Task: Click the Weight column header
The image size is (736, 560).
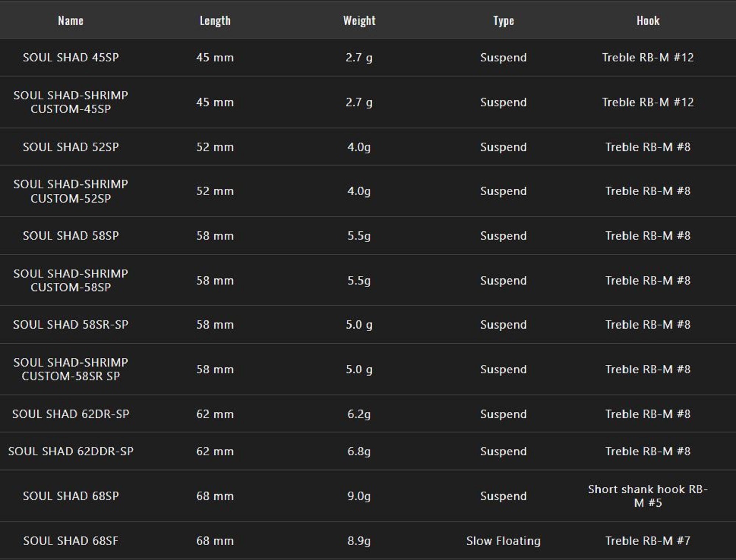Action: coord(359,21)
